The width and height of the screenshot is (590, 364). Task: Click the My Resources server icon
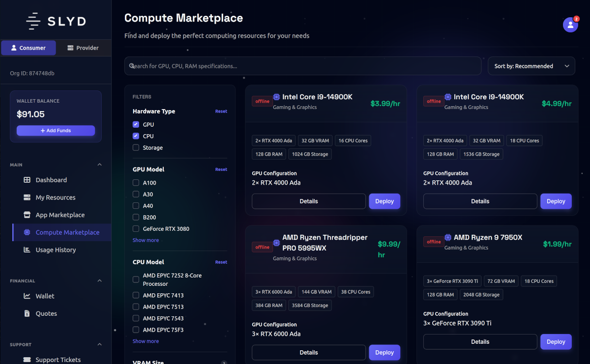point(27,197)
